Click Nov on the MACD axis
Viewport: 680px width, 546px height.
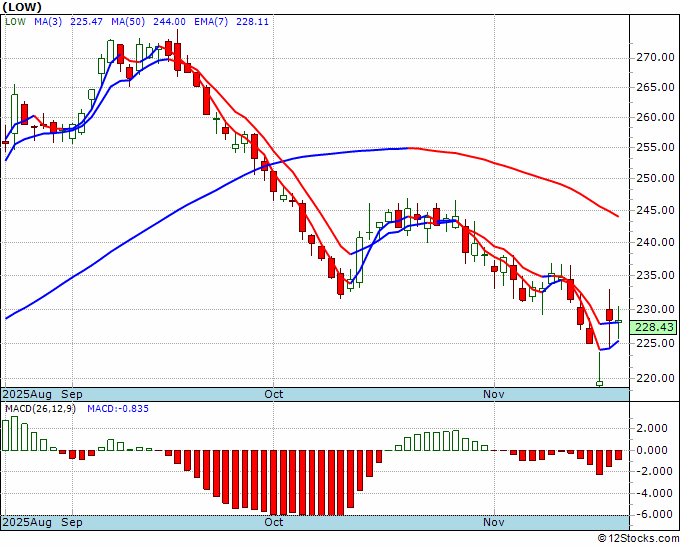tap(494, 522)
